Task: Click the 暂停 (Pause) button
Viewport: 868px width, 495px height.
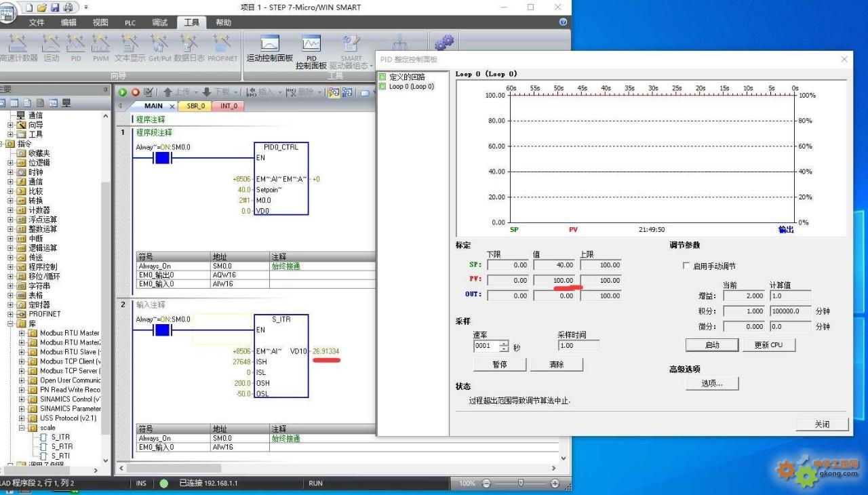Action: click(x=499, y=365)
